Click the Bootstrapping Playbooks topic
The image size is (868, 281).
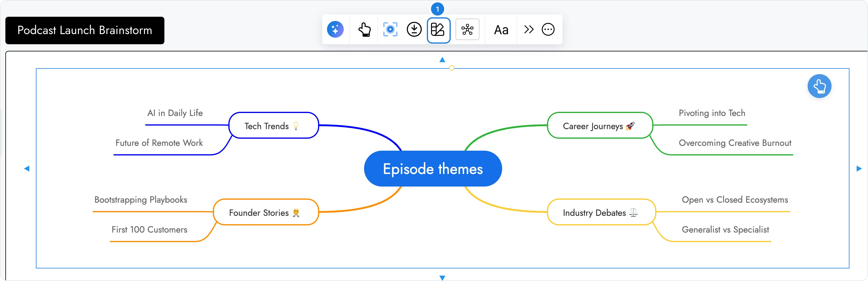141,200
